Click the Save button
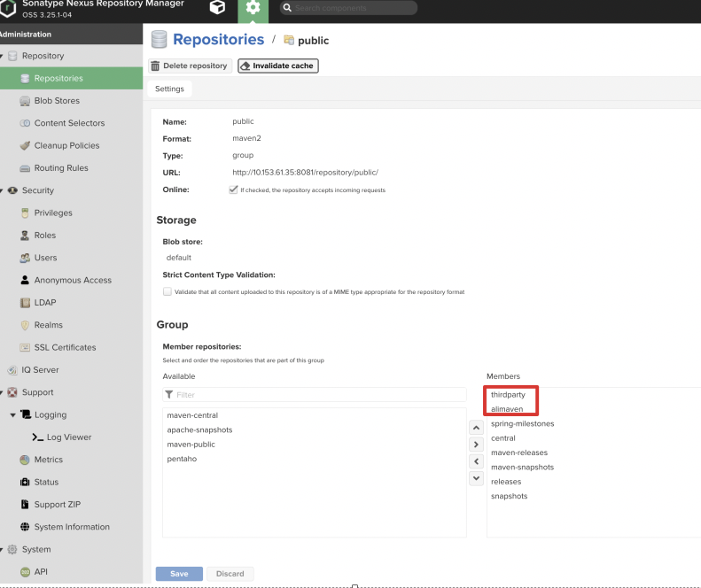The height and width of the screenshot is (588, 701). point(179,574)
